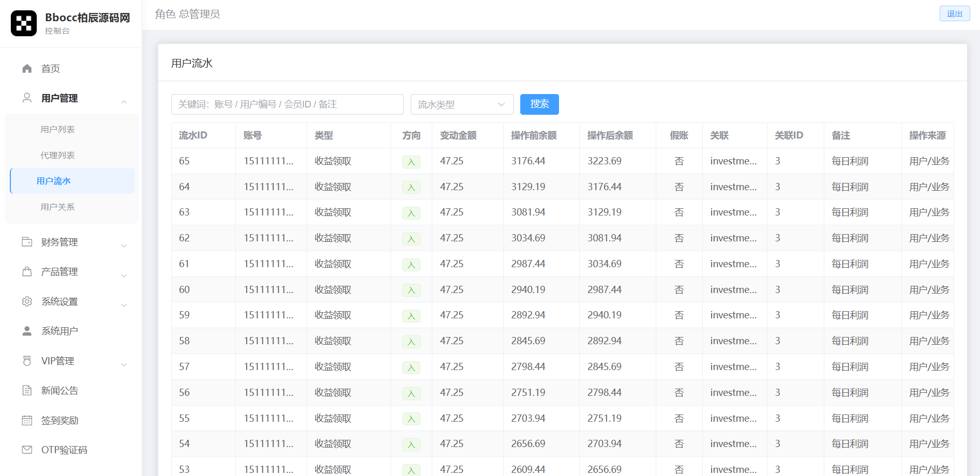This screenshot has height=476, width=980.
Task: Expand the 系统设置 menu chevron
Action: [124, 305]
